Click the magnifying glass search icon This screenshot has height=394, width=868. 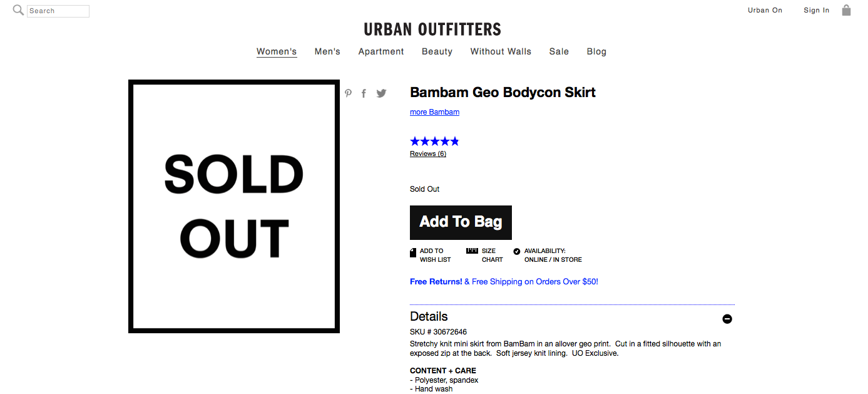coord(18,10)
